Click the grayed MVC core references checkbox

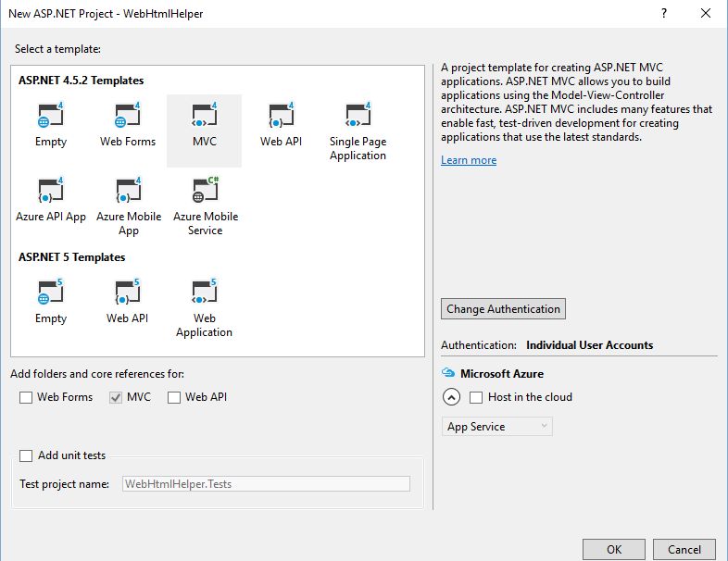116,398
